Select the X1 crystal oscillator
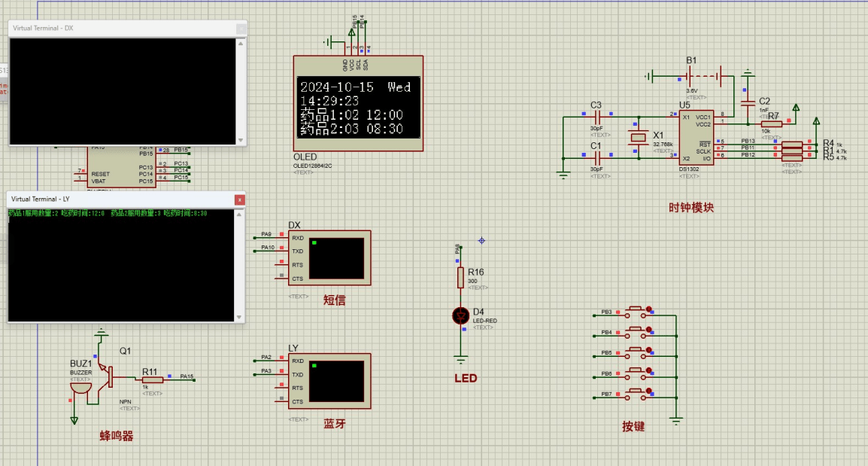This screenshot has width=868, height=466. pos(638,136)
